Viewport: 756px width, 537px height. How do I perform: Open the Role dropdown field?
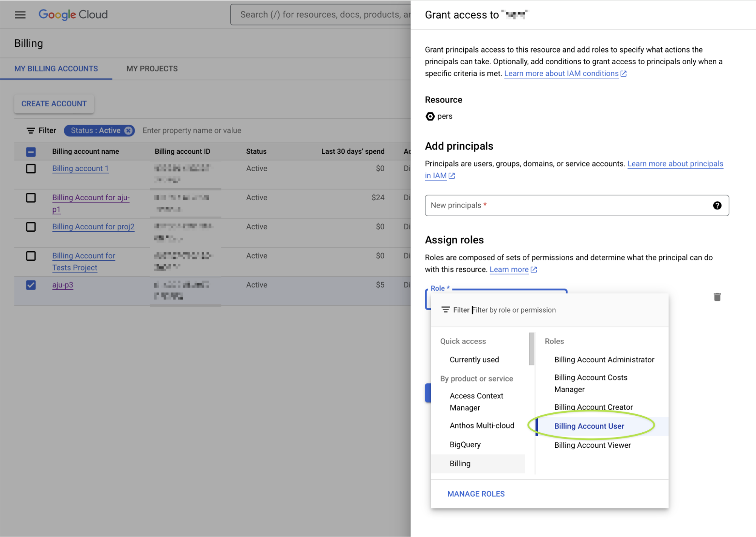point(496,291)
